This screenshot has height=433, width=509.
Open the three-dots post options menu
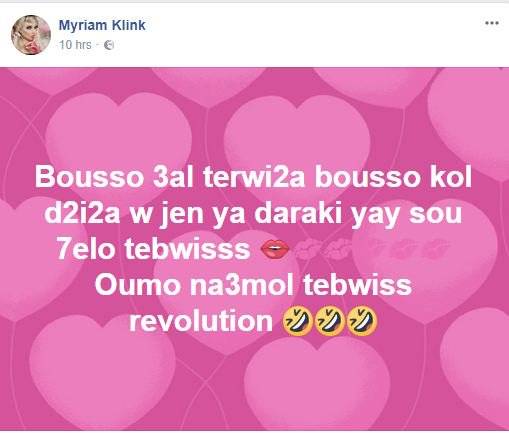(x=492, y=23)
